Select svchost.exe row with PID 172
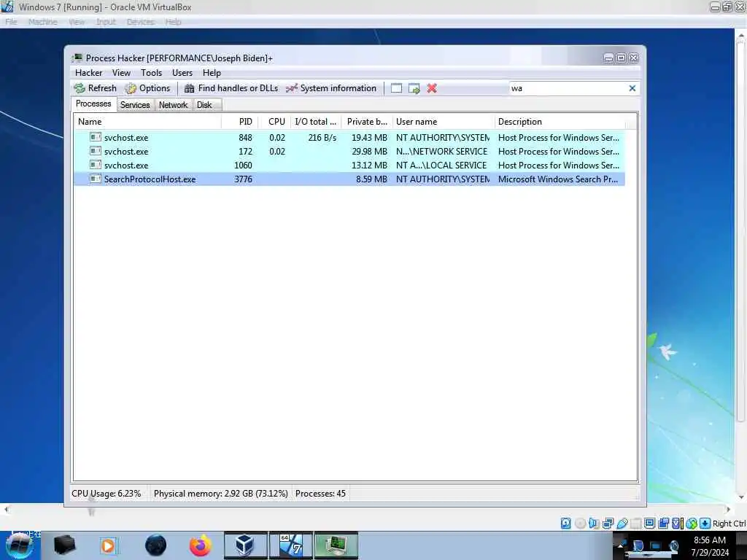The image size is (747, 560). [349, 152]
